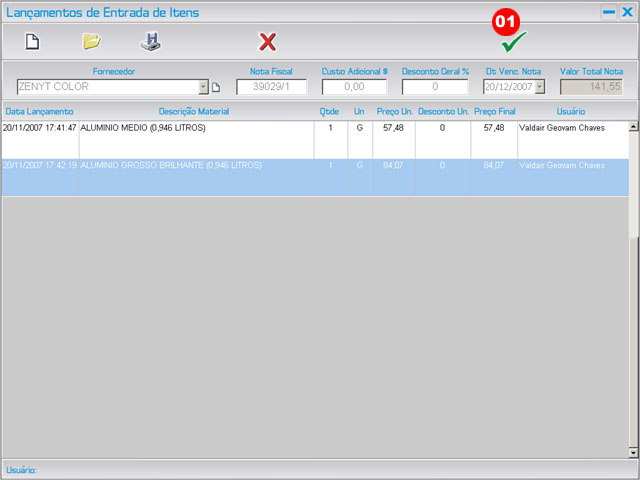
Task: Click the Preço Final column header
Action: [x=493, y=111]
